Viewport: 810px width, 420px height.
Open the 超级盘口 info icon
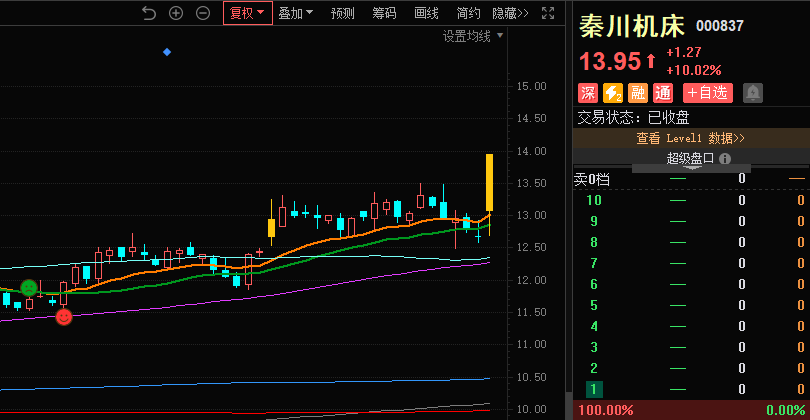(x=724, y=158)
